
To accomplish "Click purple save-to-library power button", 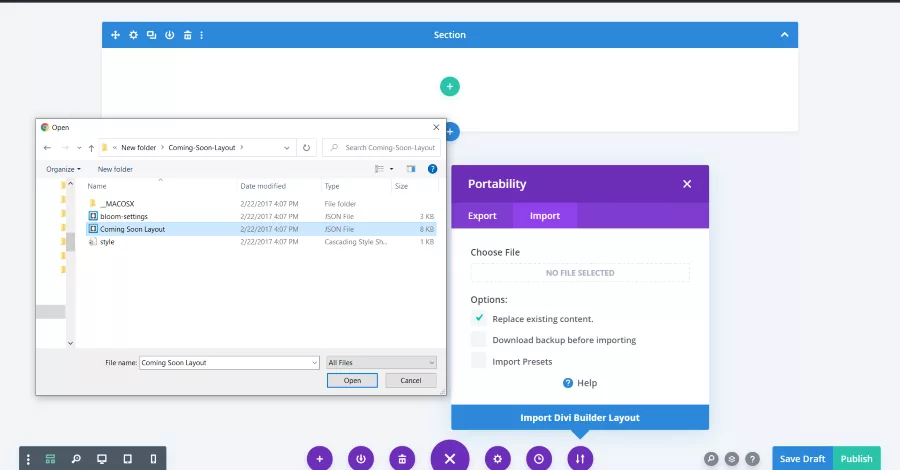I will 361,459.
